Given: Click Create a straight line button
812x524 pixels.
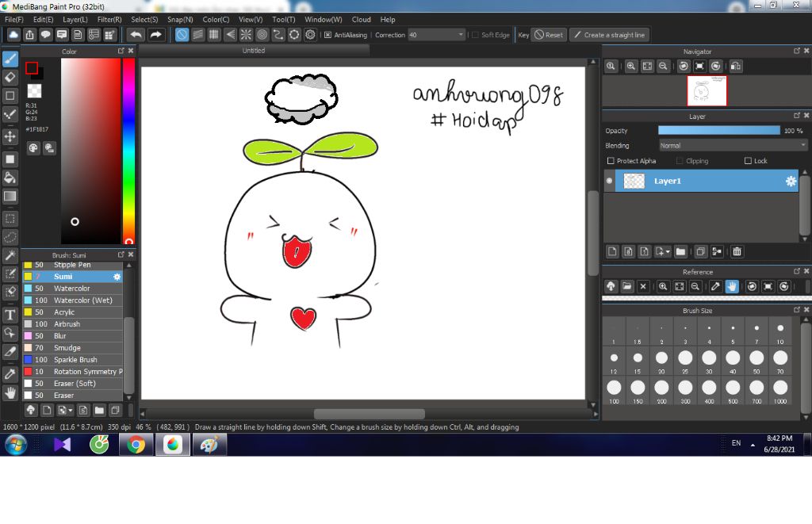Looking at the screenshot, I should click(x=610, y=35).
